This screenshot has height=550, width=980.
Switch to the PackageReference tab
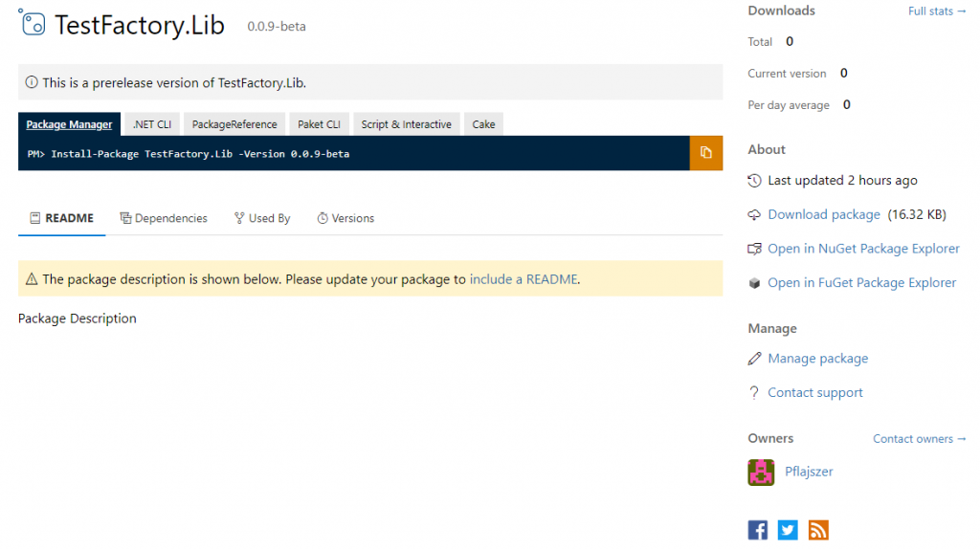234,124
